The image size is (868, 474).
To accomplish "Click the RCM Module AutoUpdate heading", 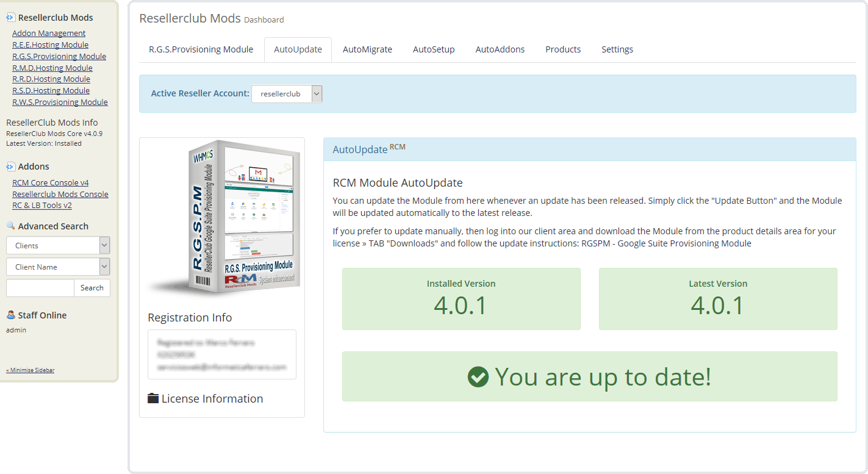I will pyautogui.click(x=398, y=182).
